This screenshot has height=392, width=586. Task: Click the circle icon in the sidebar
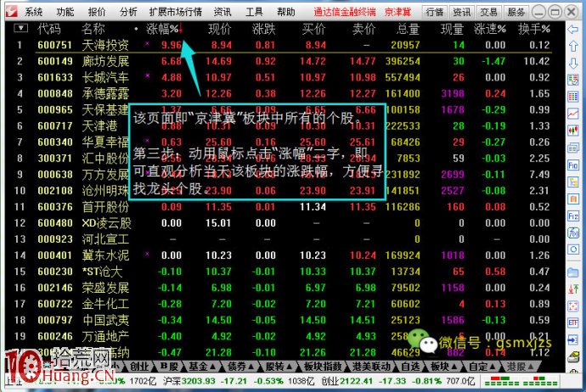(573, 249)
